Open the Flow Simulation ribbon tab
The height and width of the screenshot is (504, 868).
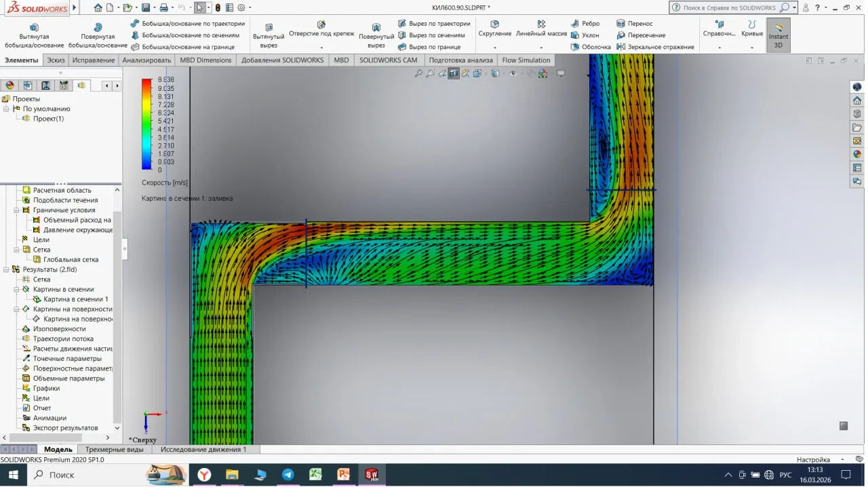click(x=526, y=60)
